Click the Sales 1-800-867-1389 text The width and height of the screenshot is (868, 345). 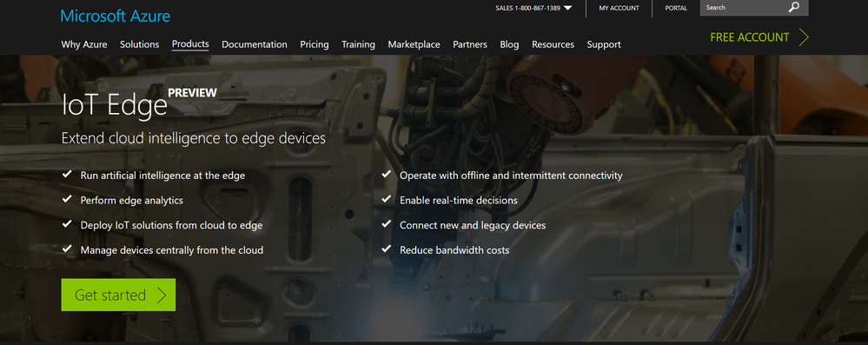[528, 8]
